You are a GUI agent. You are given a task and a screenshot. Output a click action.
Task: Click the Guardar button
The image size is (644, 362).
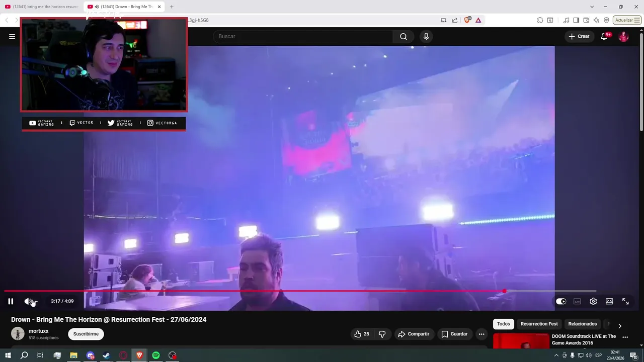tap(455, 334)
